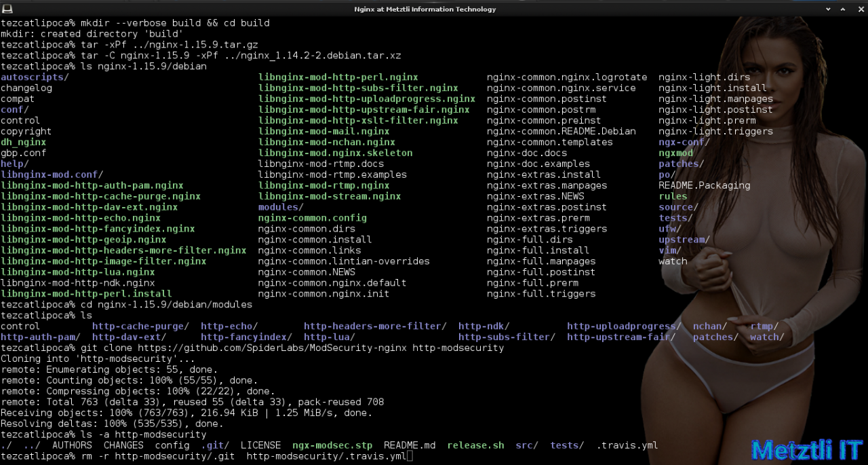Click 'dh_nginx' executable entry
Screen dimensions: 868x465
tap(24, 143)
